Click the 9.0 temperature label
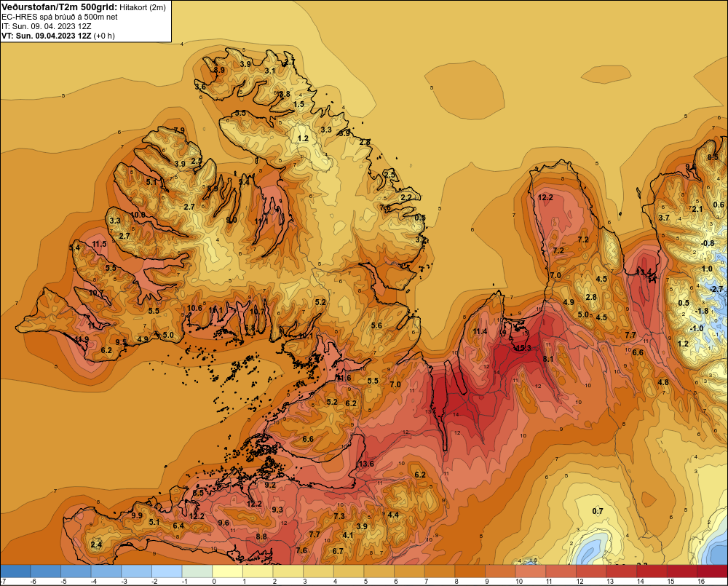 pyautogui.click(x=232, y=220)
